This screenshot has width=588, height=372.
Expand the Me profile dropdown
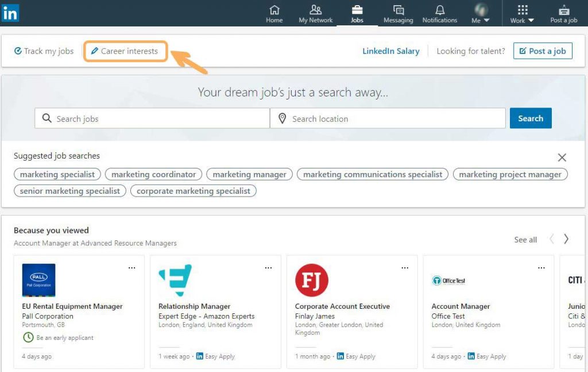[481, 14]
